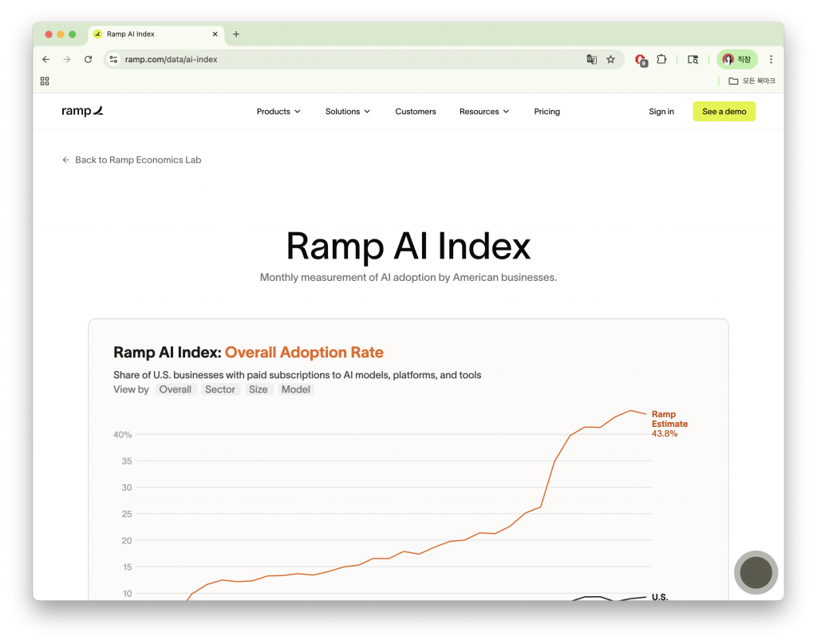Open the Pricing page
The width and height of the screenshot is (817, 644).
(x=547, y=112)
